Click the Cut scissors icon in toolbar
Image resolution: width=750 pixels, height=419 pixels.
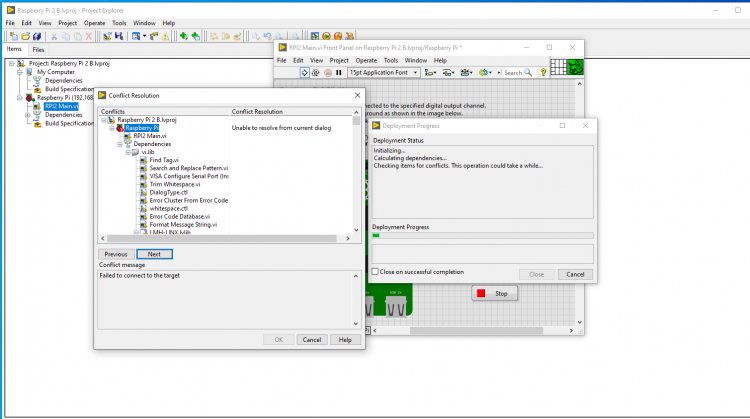tap(54, 36)
